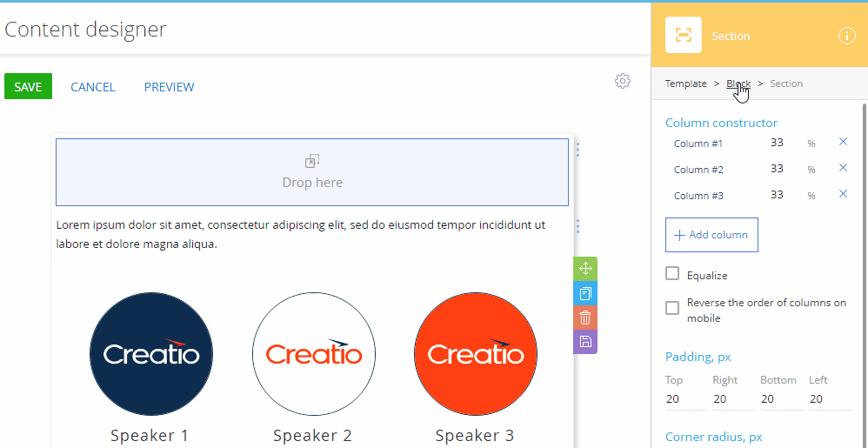The width and height of the screenshot is (868, 448).
Task: Click the blue copy block icon
Action: (585, 293)
